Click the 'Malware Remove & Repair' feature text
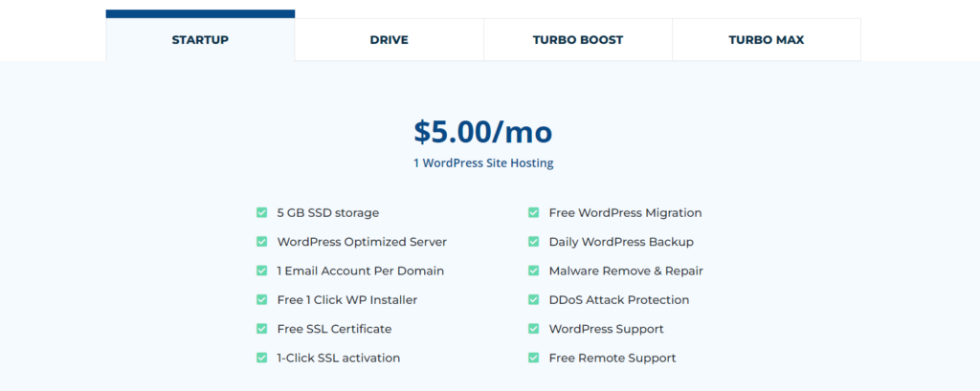980x391 pixels. [x=626, y=272]
